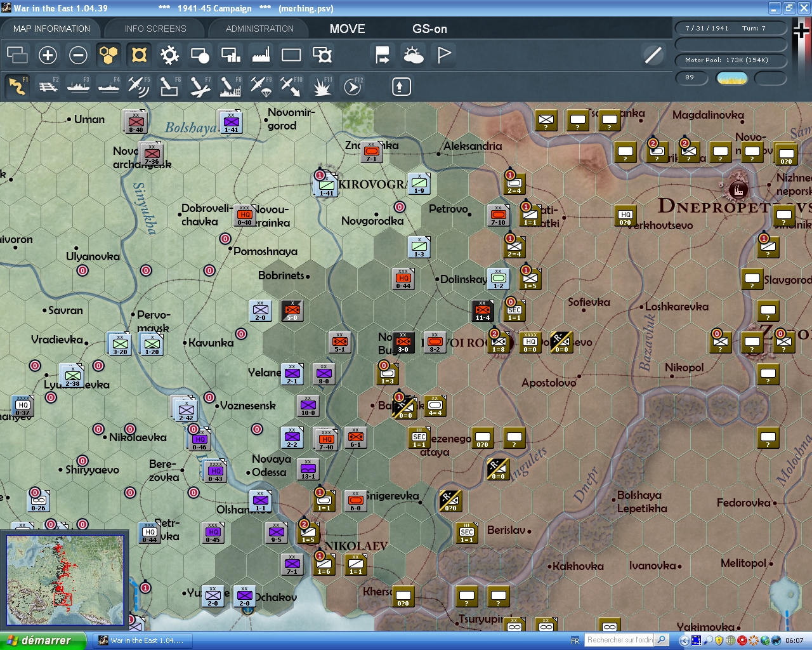Click the Kakhovka city label
812x650 pixels.
tap(578, 566)
